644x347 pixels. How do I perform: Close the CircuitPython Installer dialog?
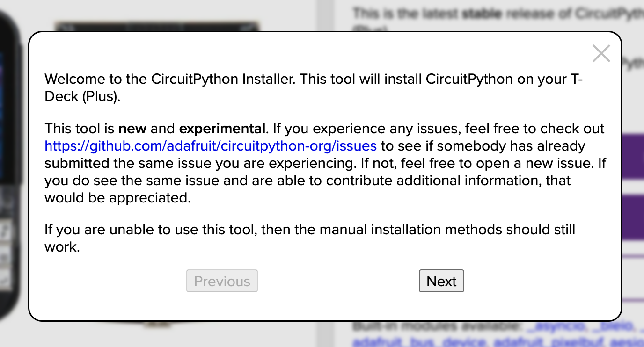pos(601,54)
